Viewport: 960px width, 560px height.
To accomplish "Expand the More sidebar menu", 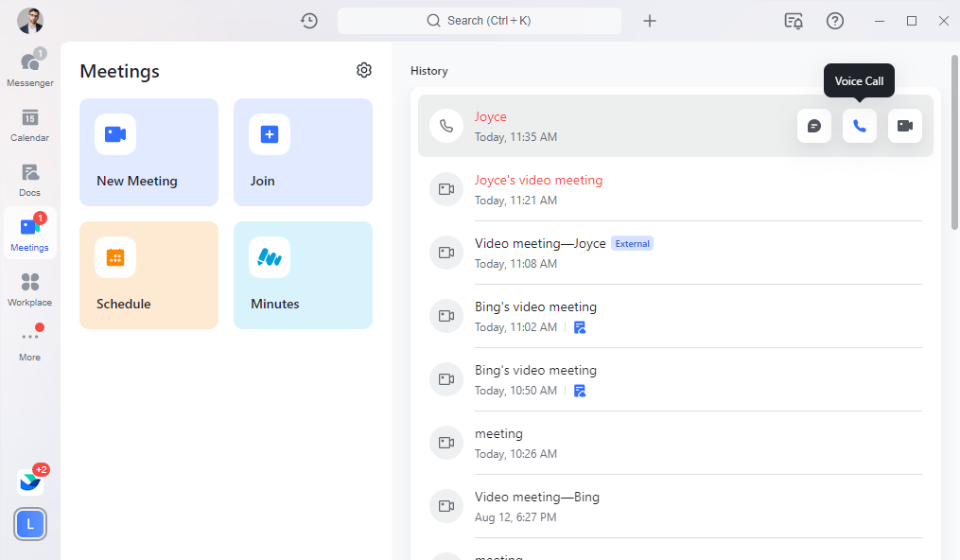I will click(30, 343).
